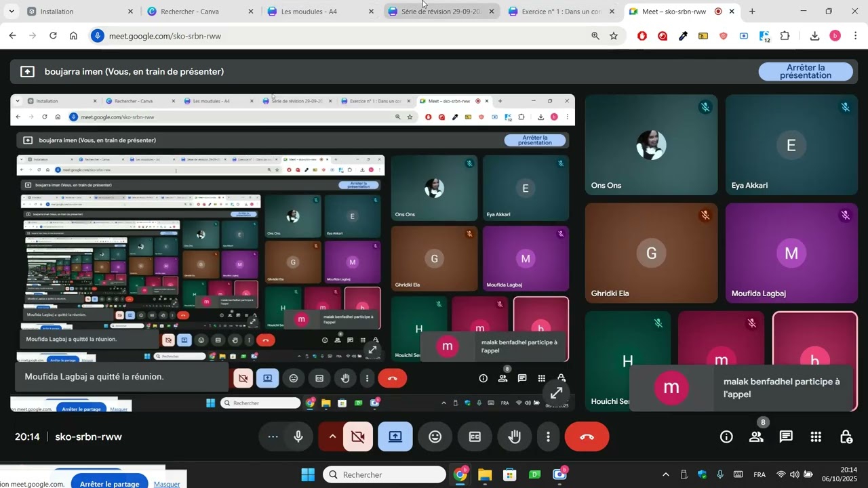Viewport: 868px width, 488px height.
Task: Open the Chrome profile avatar b
Action: click(x=835, y=36)
